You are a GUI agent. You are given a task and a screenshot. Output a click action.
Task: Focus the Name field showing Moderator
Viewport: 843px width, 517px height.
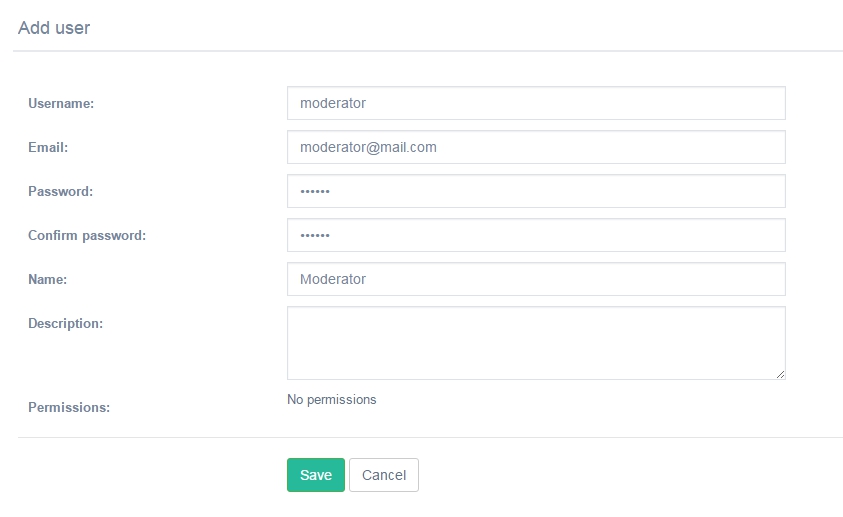pyautogui.click(x=536, y=279)
